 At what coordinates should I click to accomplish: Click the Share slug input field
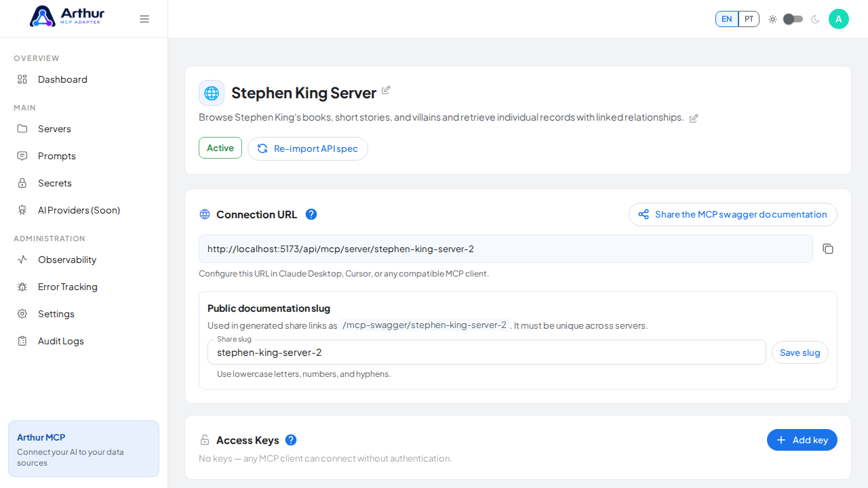point(487,352)
